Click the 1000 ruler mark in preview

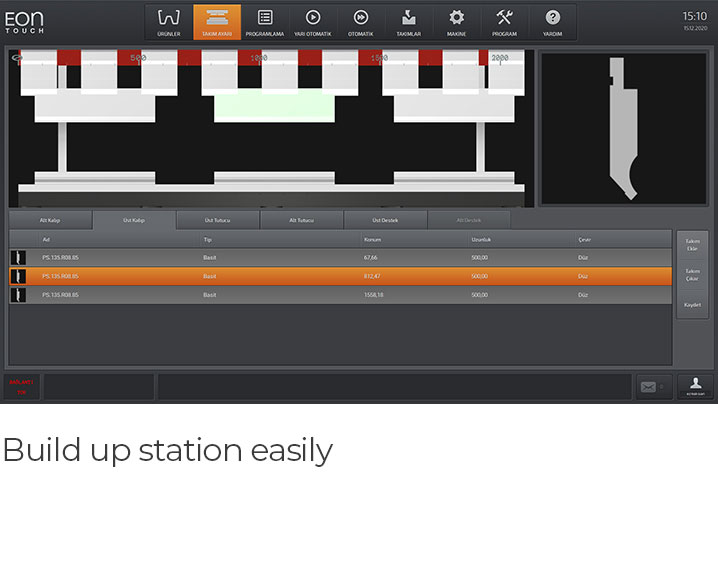259,58
